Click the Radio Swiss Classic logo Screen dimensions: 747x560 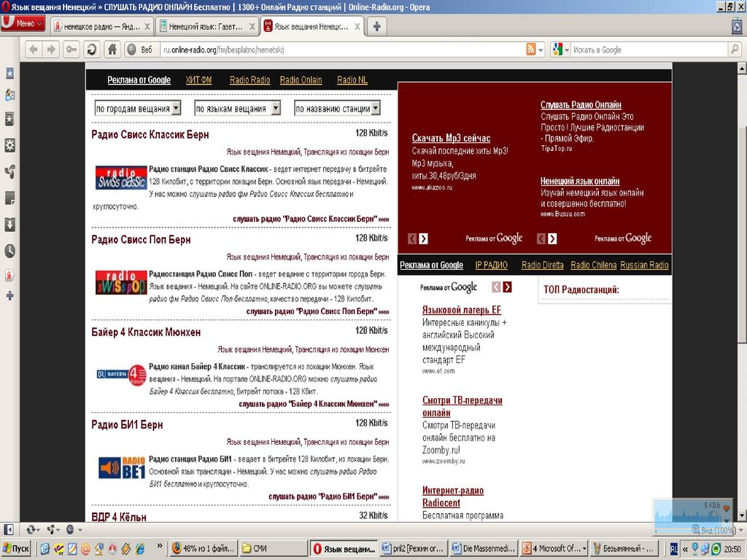121,178
